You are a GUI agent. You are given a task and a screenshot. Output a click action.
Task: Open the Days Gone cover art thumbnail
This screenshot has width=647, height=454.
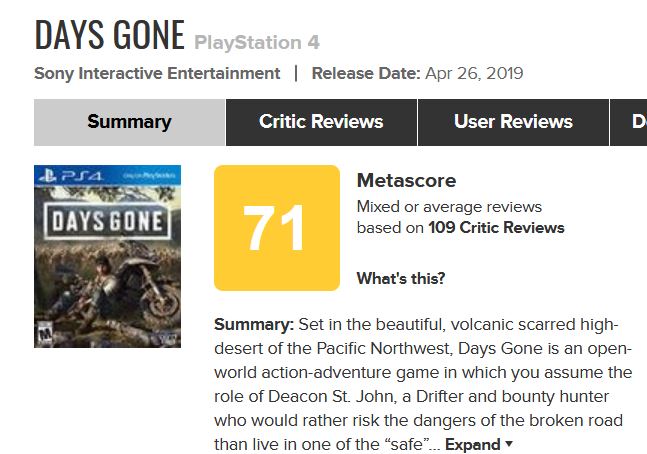click(x=107, y=256)
